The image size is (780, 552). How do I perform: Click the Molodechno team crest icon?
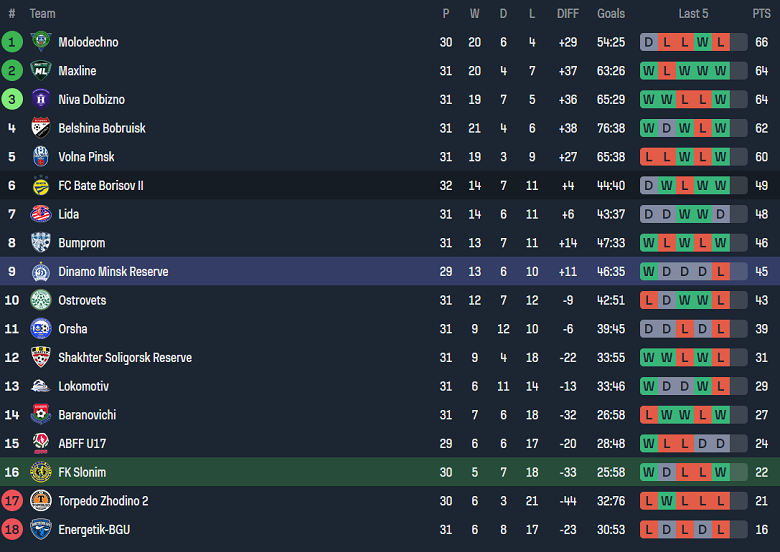[x=40, y=42]
